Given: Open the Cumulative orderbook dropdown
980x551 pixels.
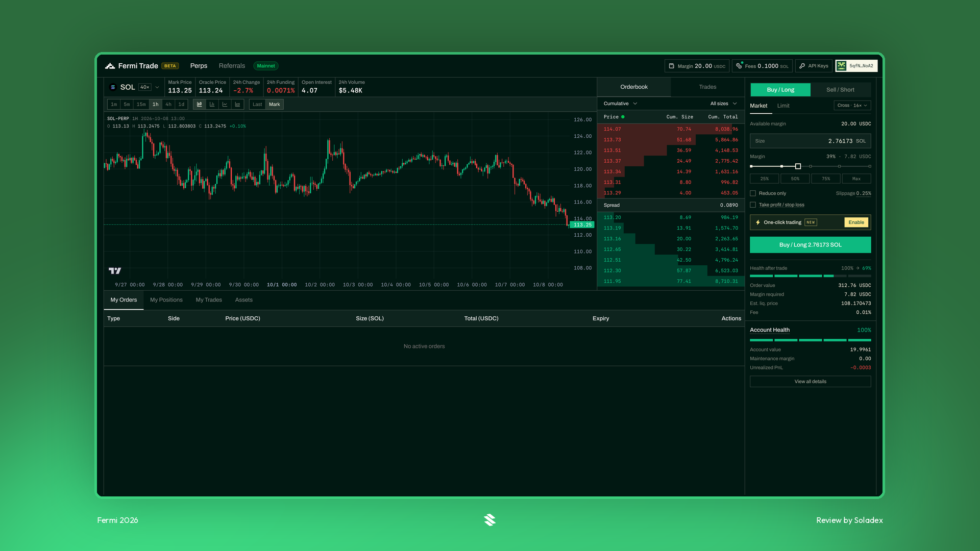Looking at the screenshot, I should click(620, 104).
